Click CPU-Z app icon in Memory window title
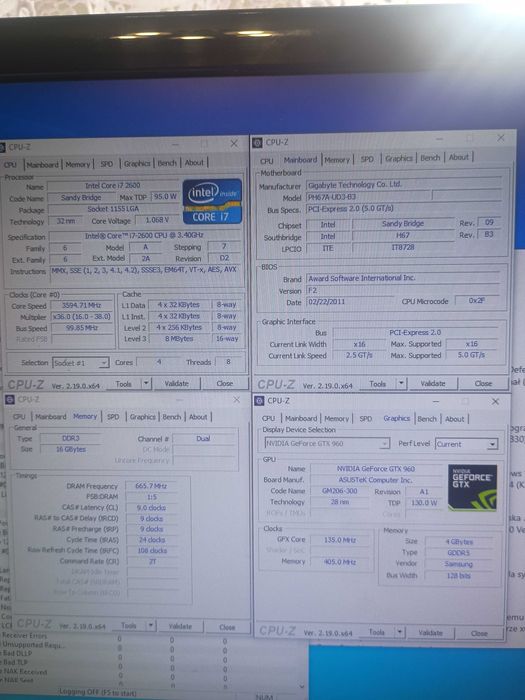This screenshot has height=700, width=525. [9, 400]
